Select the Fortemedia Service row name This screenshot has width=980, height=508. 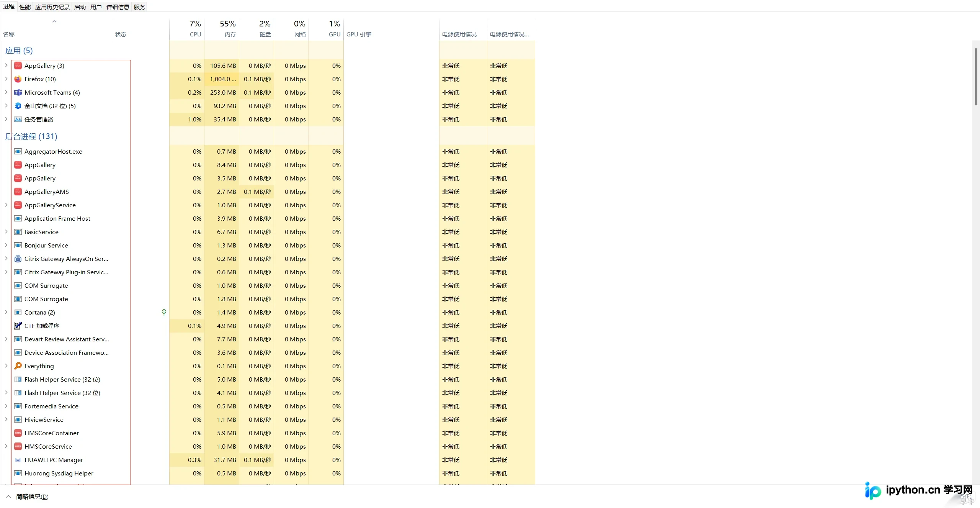[x=51, y=406]
